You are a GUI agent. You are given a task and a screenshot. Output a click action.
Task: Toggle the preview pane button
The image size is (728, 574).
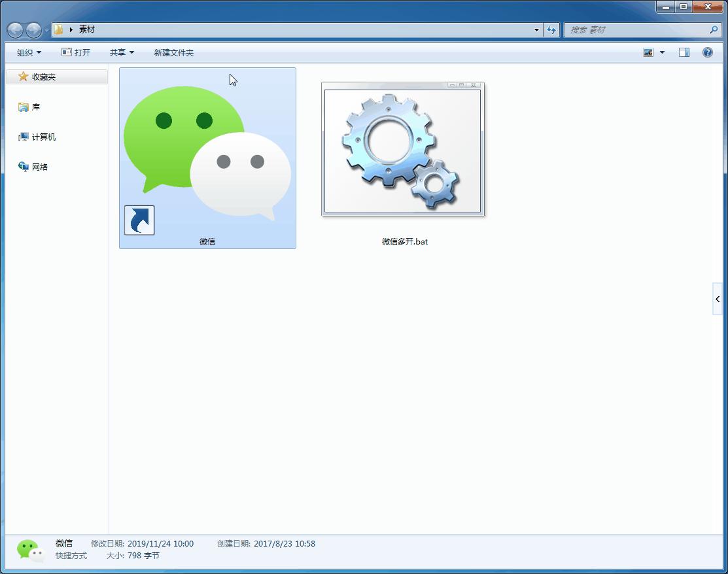tap(684, 52)
